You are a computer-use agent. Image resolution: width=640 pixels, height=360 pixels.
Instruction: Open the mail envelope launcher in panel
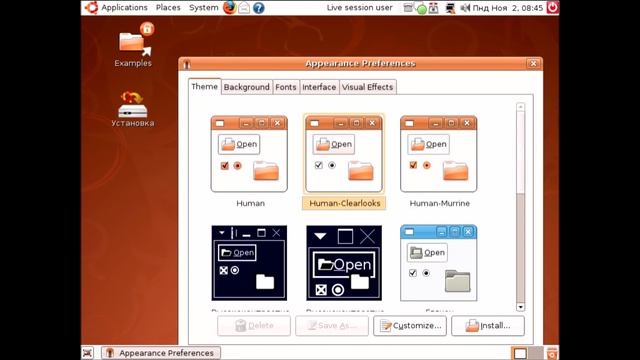(x=244, y=7)
